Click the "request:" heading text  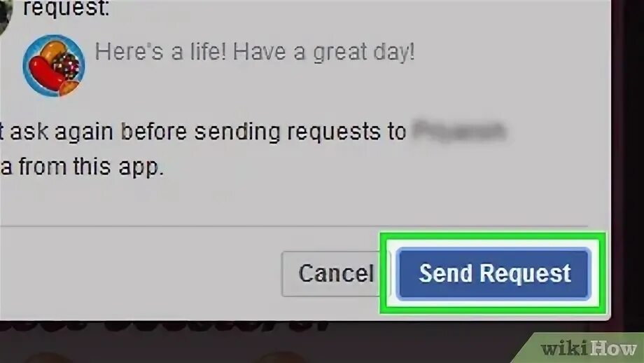point(66,8)
